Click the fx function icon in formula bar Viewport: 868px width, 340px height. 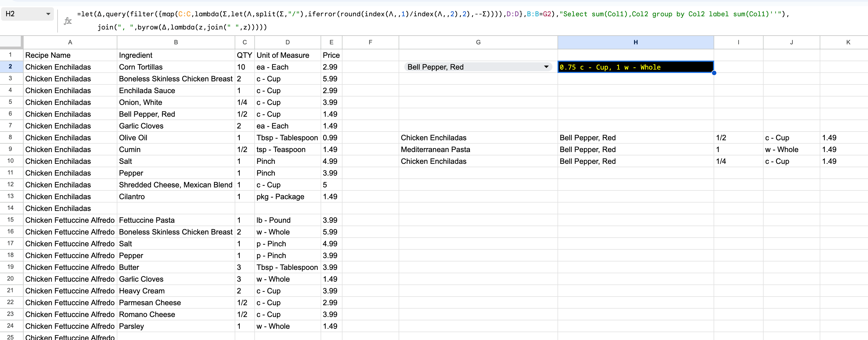coord(68,21)
